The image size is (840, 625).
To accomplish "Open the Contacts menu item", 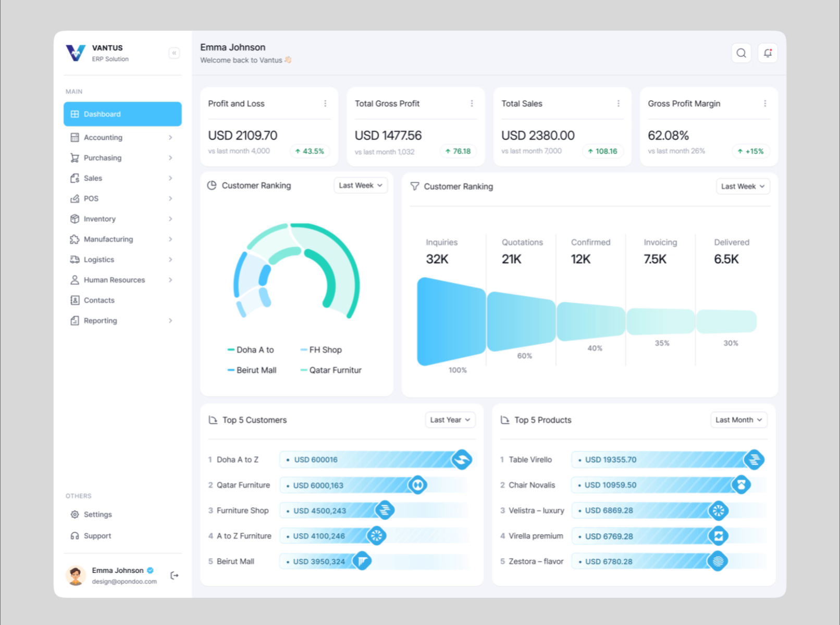I will [99, 301].
